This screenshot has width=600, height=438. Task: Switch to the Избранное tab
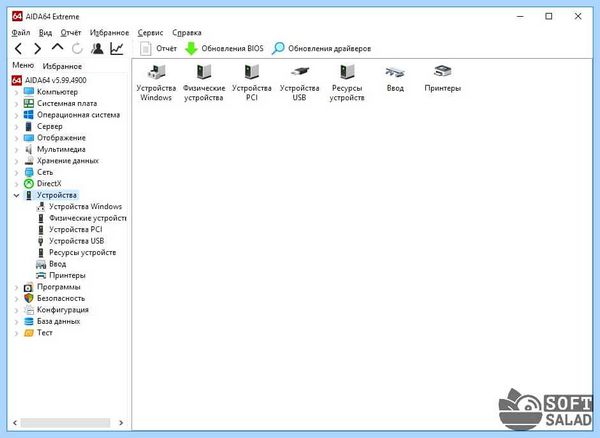[62, 66]
